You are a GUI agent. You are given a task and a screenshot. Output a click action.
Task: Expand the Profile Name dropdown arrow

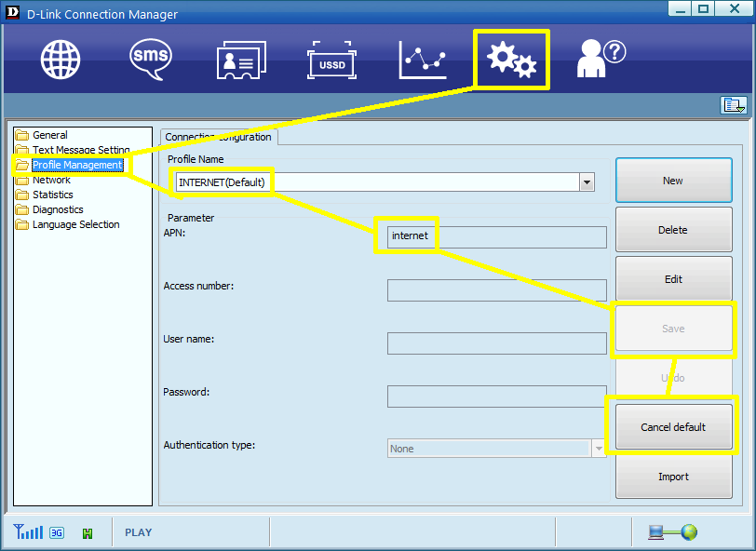tap(587, 182)
